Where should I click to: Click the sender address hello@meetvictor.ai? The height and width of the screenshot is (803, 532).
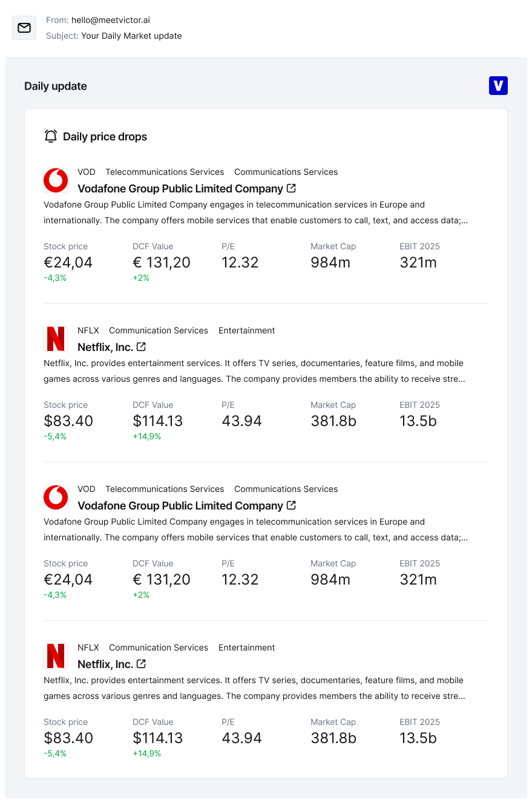(111, 20)
